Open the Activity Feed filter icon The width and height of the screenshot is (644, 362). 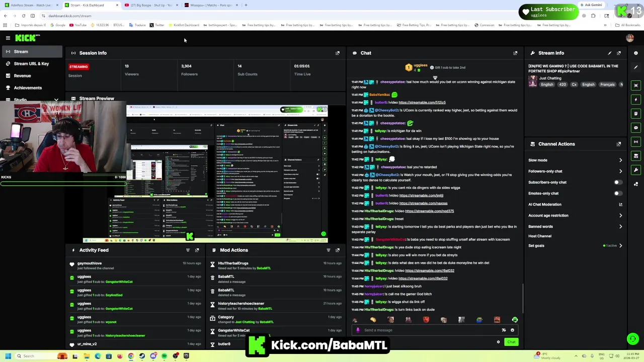188,250
